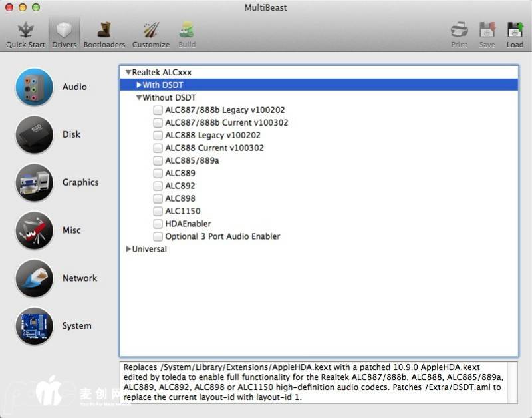Screen dimensions: 532x418
Task: Tick Optional 3 Port Audio Enabler
Action: point(158,236)
